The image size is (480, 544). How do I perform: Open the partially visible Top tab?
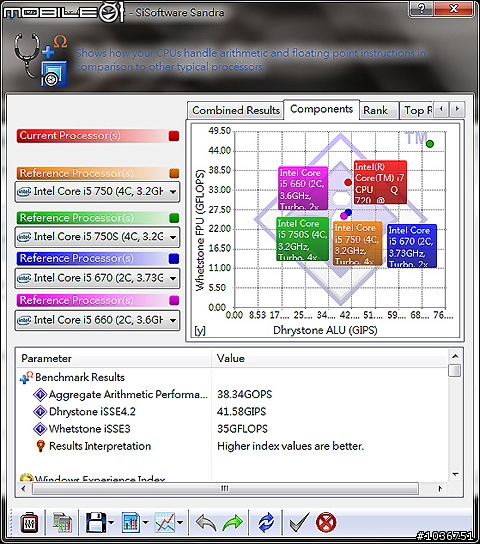[417, 110]
